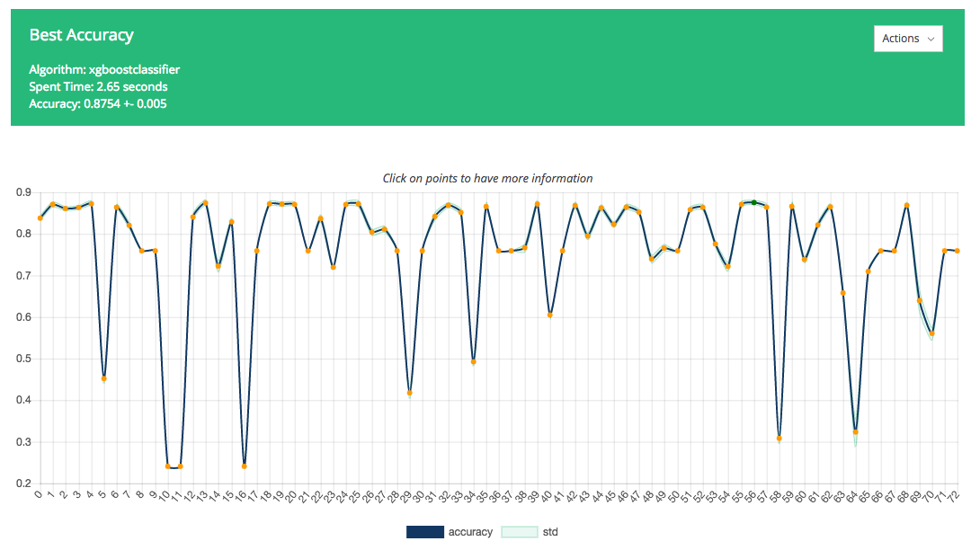The image size is (980, 550).
Task: Click the lowest point near iteration 10
Action: click(x=166, y=467)
